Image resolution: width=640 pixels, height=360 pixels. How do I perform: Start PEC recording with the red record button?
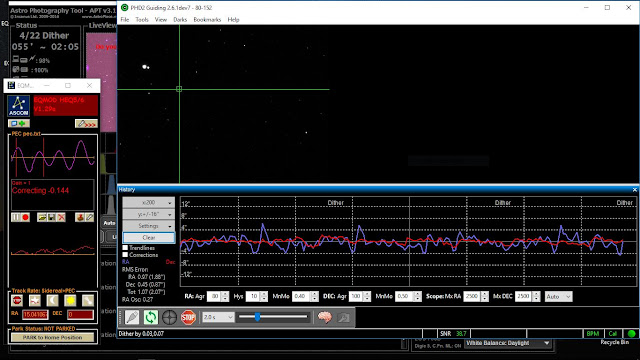(25, 218)
